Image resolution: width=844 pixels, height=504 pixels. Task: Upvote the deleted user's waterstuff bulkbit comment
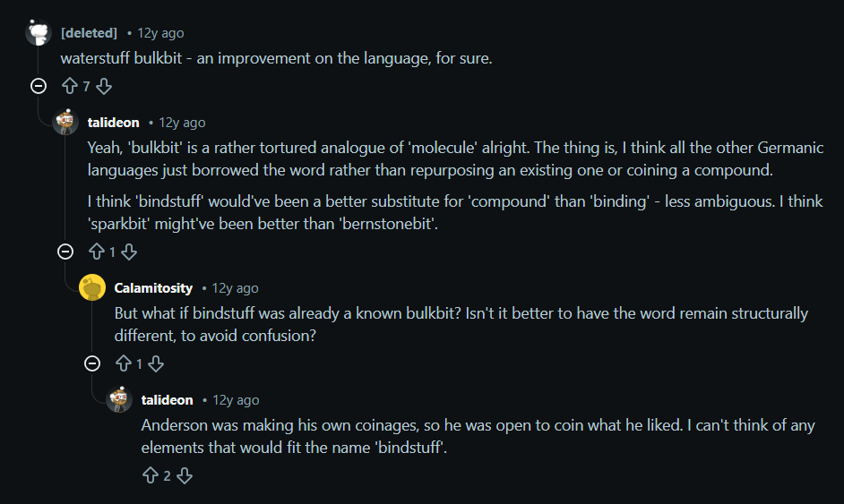click(x=69, y=87)
